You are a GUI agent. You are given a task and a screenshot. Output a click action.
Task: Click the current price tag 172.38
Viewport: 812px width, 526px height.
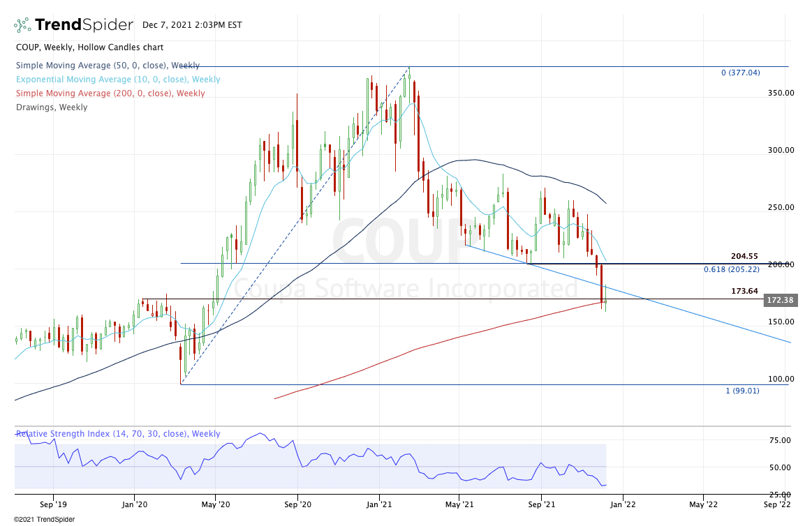coord(781,300)
